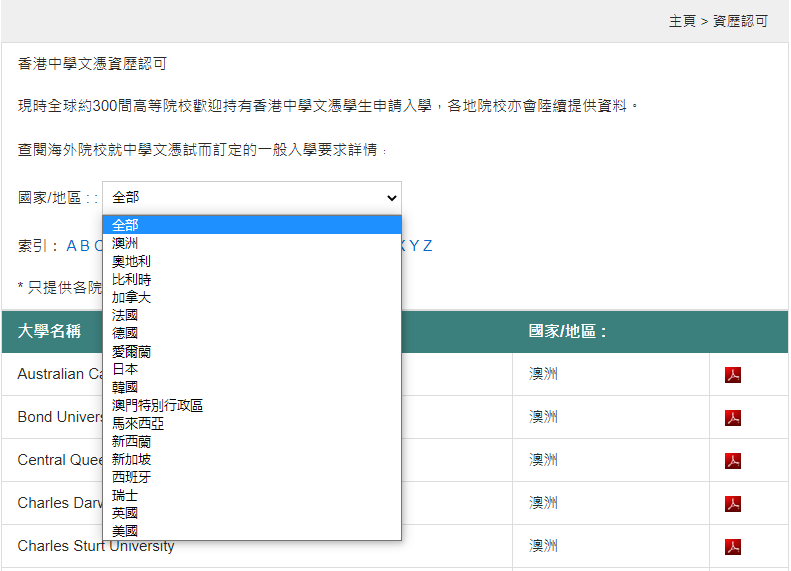
Task: Collapse the 國家/地區 dropdown arrow
Action: [x=391, y=198]
